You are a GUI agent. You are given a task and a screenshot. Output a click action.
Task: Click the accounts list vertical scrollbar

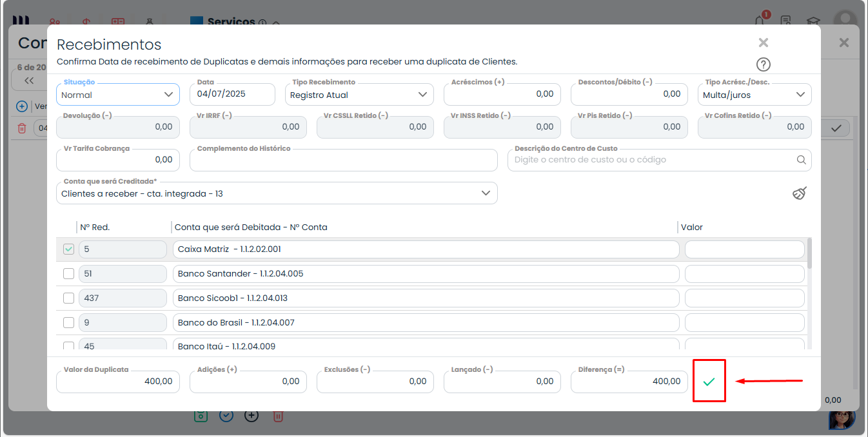(809, 253)
